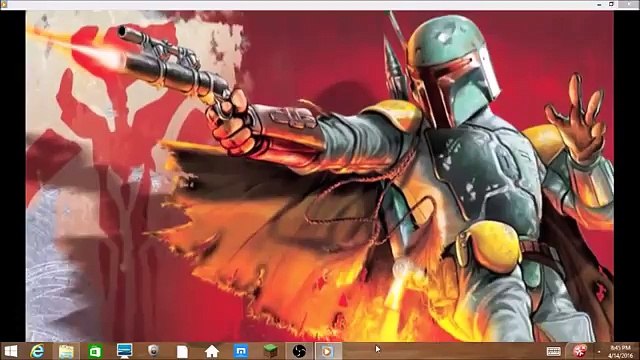This screenshot has height=360, width=640.
Task: Restore down the player window
Action: tap(611, 4)
